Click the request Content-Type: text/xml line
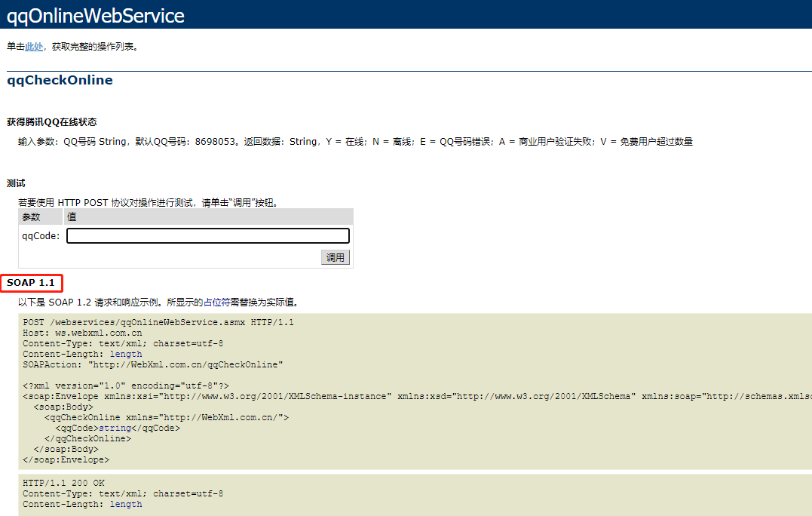Screen dimensions: 812x516 tap(123, 343)
